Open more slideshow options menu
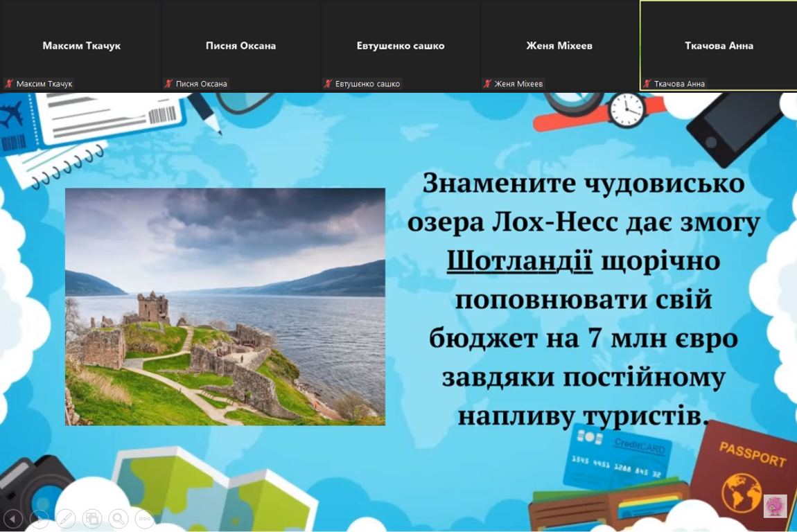Viewport: 797px width, 532px height. pyautogui.click(x=146, y=519)
